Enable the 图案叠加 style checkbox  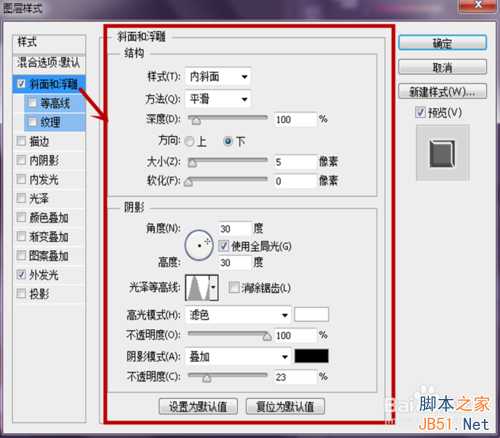(21, 256)
